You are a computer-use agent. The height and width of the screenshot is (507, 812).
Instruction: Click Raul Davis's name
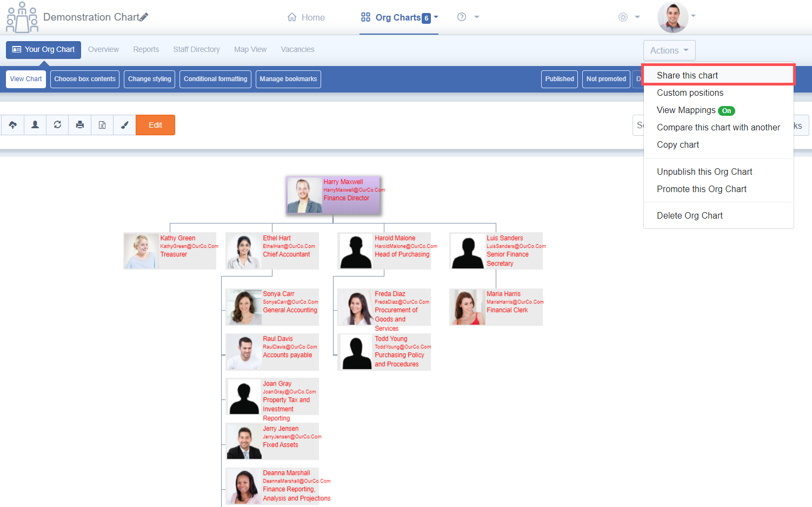point(278,339)
